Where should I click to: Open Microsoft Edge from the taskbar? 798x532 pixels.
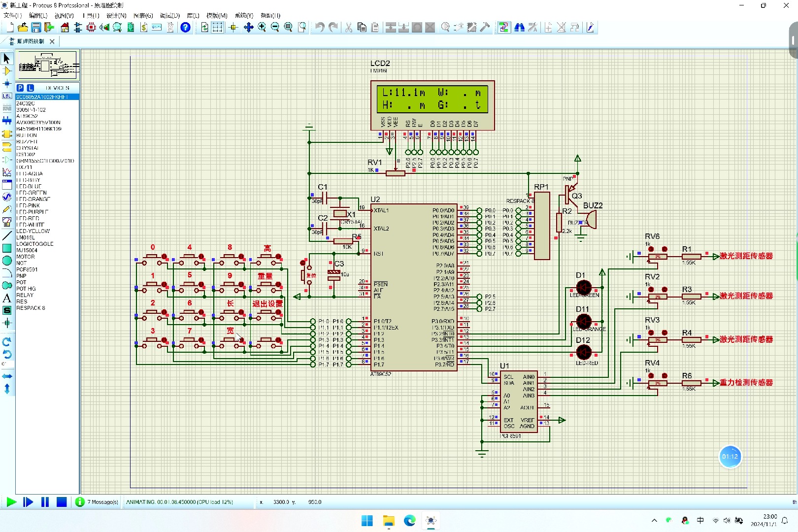[x=410, y=520]
